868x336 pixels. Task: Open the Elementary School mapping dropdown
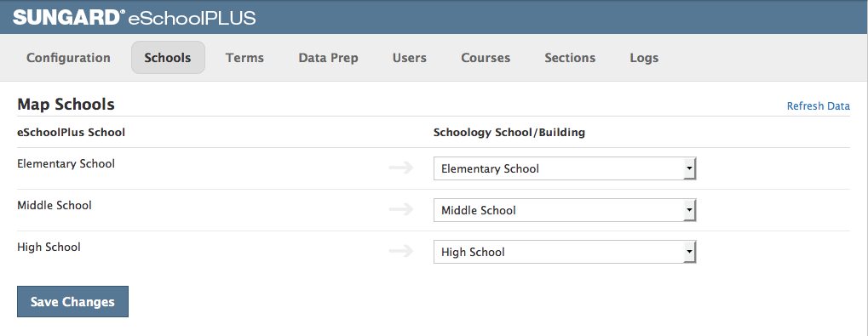565,168
